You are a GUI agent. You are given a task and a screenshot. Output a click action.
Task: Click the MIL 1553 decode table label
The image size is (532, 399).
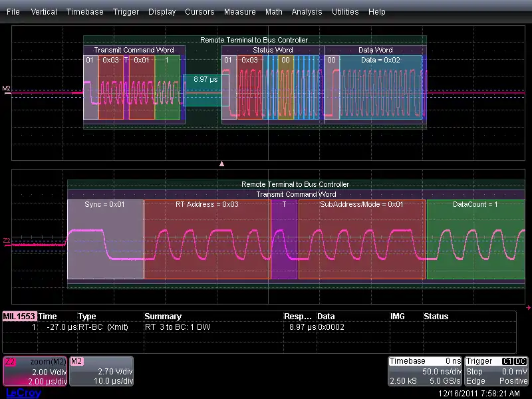click(x=20, y=317)
